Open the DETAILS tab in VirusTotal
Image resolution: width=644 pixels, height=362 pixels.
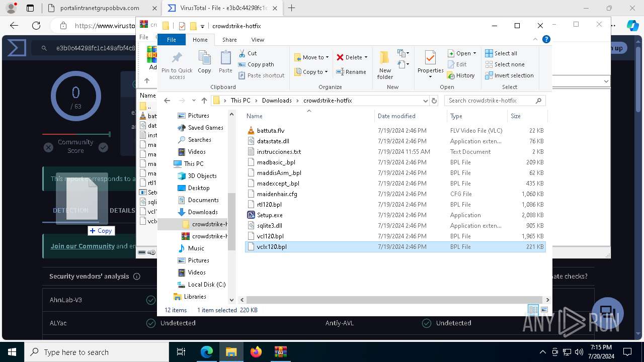tap(122, 210)
